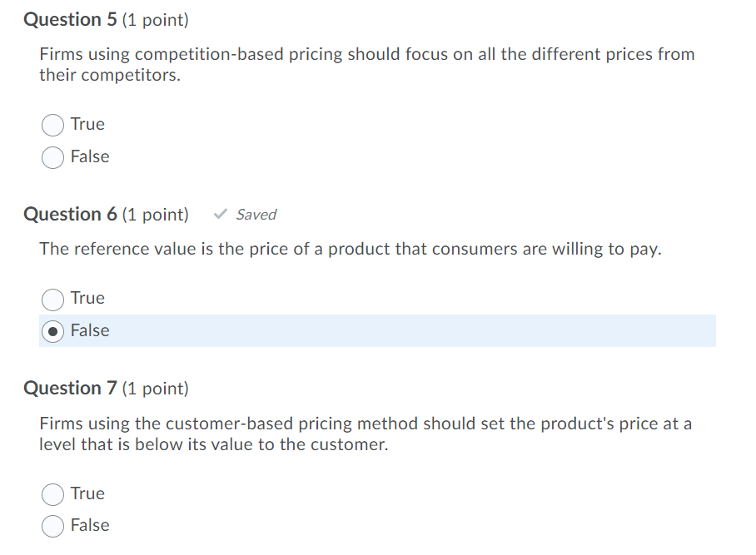This screenshot has height=555, width=756.
Task: Select True for Question 5
Action: click(52, 125)
